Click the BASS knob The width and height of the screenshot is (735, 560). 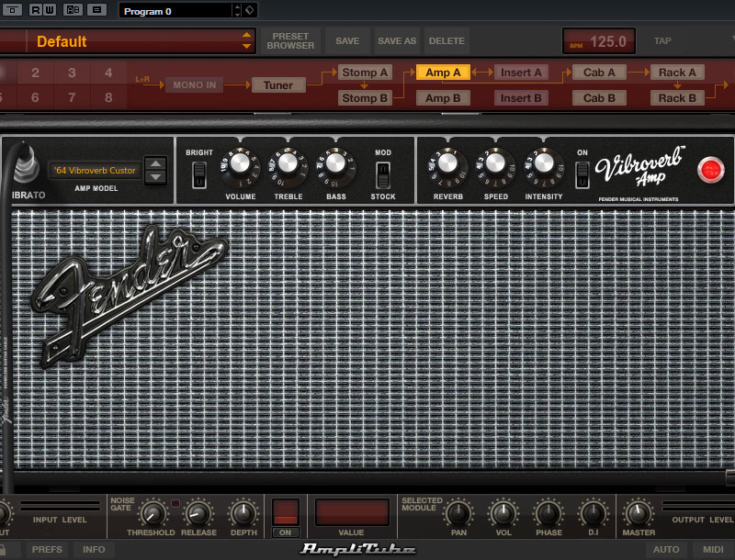point(335,163)
